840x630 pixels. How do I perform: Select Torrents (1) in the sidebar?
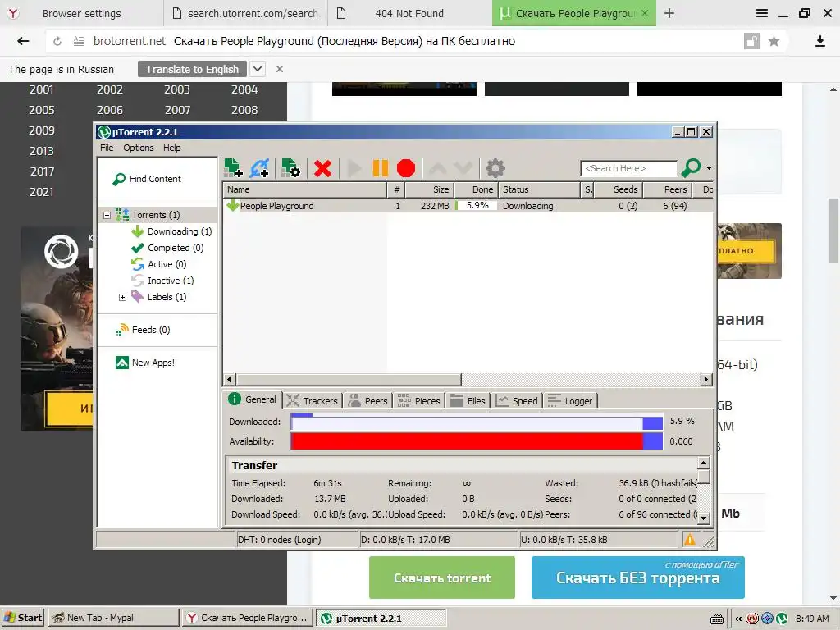click(x=155, y=215)
